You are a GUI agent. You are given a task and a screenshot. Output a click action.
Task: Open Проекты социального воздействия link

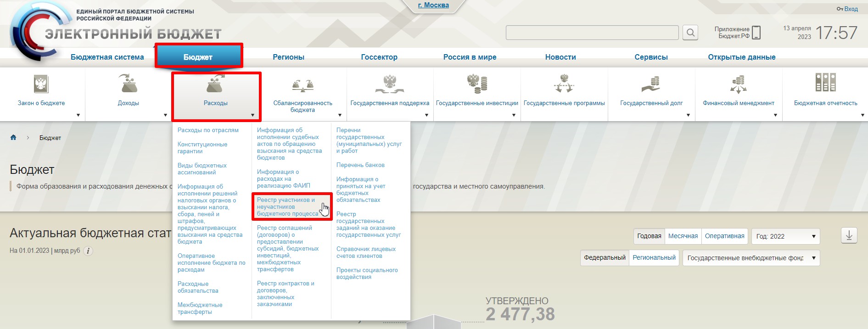coord(367,273)
